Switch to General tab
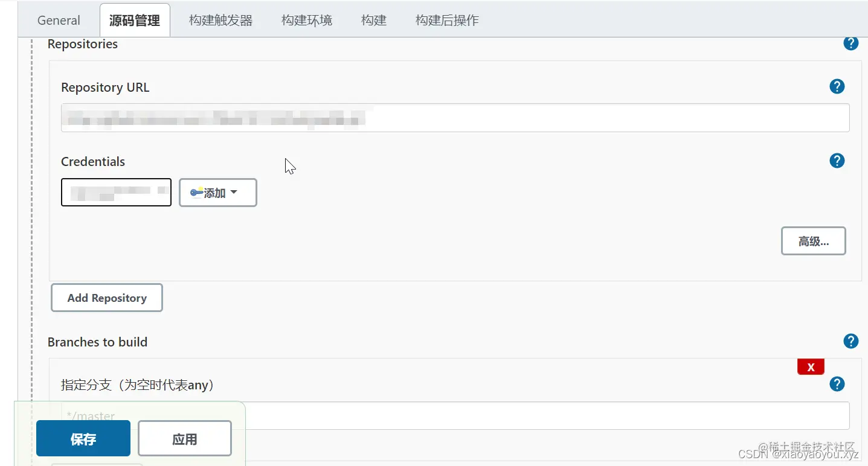Viewport: 868px width, 466px height. point(58,20)
